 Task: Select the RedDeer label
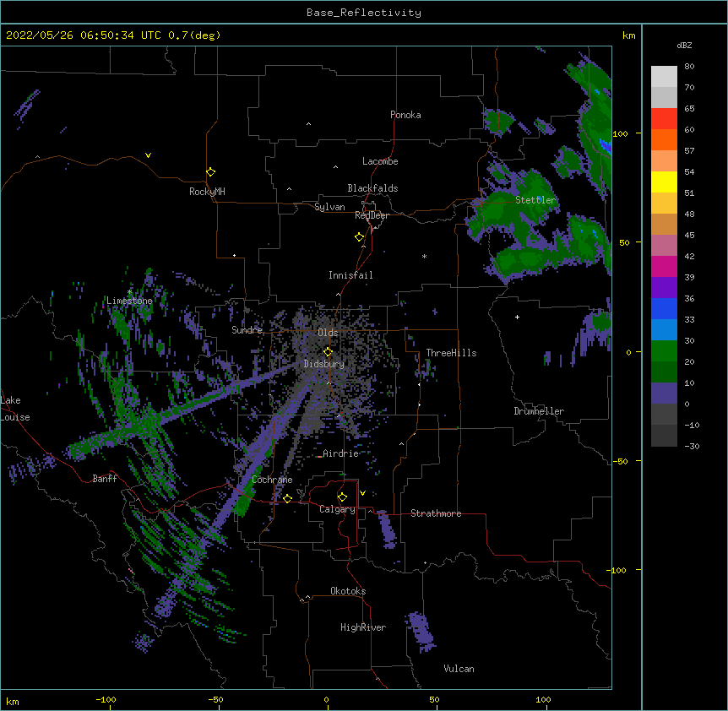[x=372, y=215]
